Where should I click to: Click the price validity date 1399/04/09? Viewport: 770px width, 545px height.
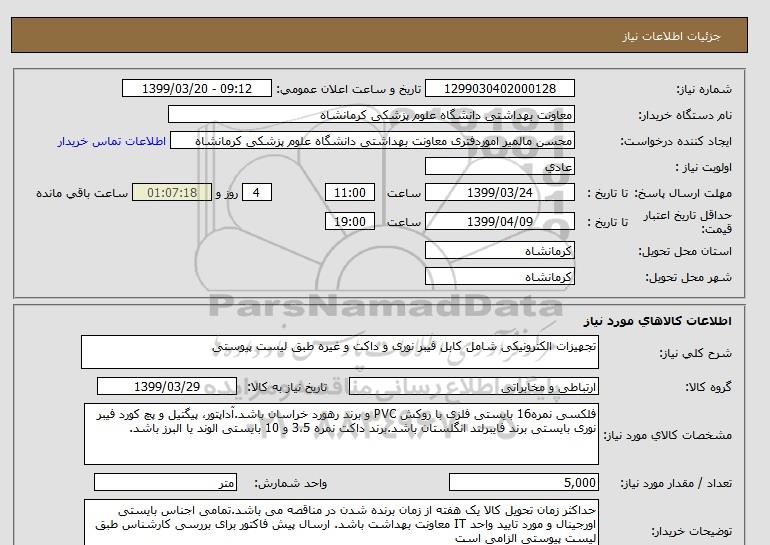[x=499, y=221]
